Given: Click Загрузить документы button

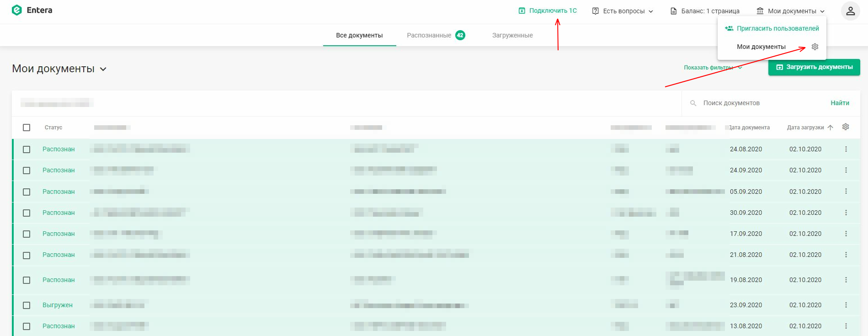Looking at the screenshot, I should 814,67.
